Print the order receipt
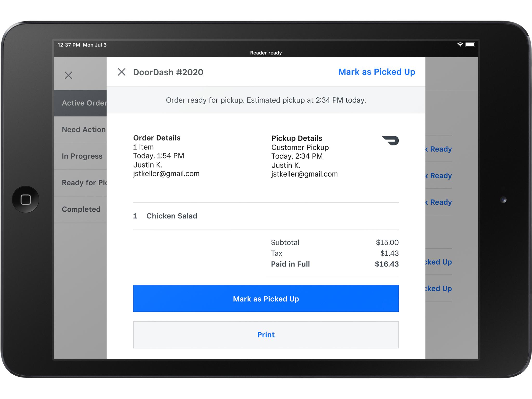This screenshot has width=532, height=399. [x=266, y=335]
